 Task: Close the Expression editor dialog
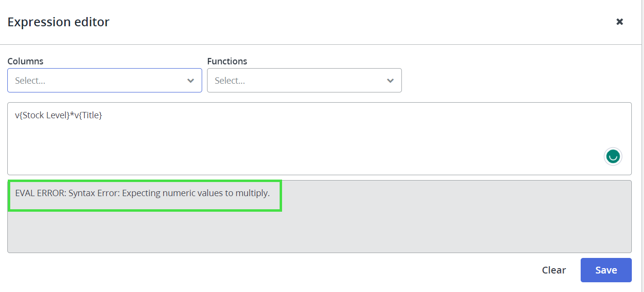(620, 22)
